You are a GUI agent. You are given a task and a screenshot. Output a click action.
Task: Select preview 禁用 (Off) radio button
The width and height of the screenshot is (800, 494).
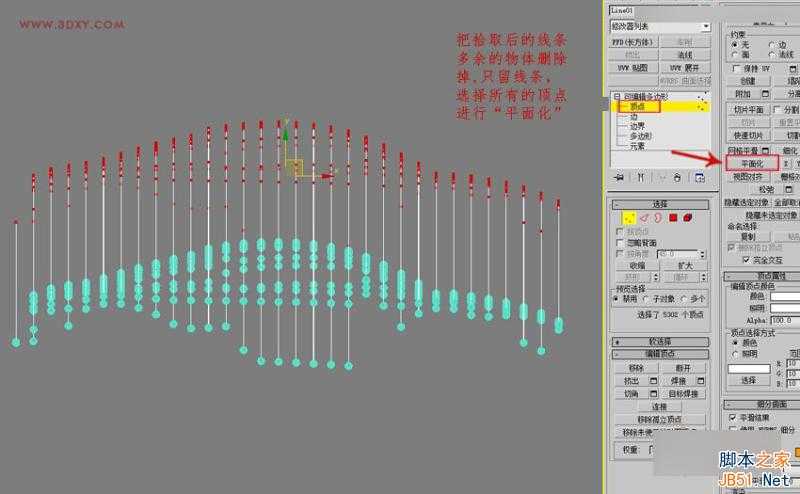(x=616, y=299)
